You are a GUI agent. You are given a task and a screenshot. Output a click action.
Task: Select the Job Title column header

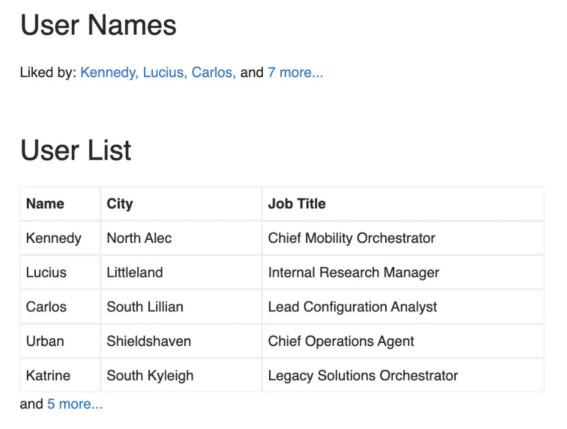click(x=403, y=204)
